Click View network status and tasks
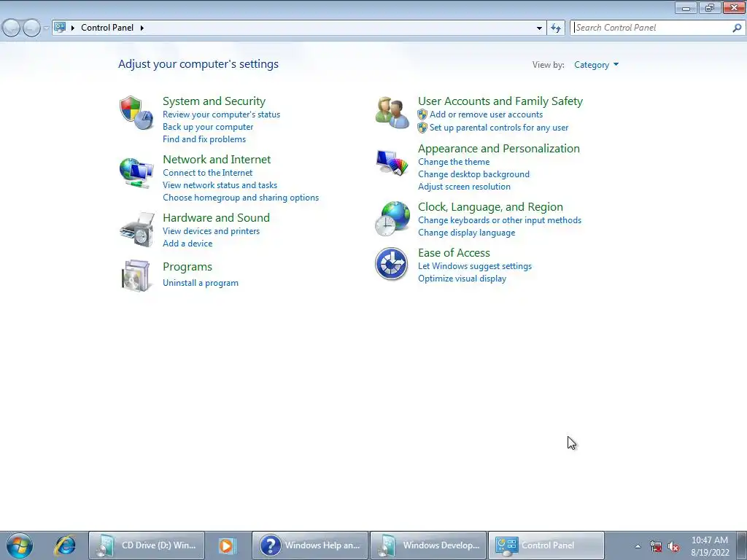This screenshot has width=747, height=560. click(220, 184)
